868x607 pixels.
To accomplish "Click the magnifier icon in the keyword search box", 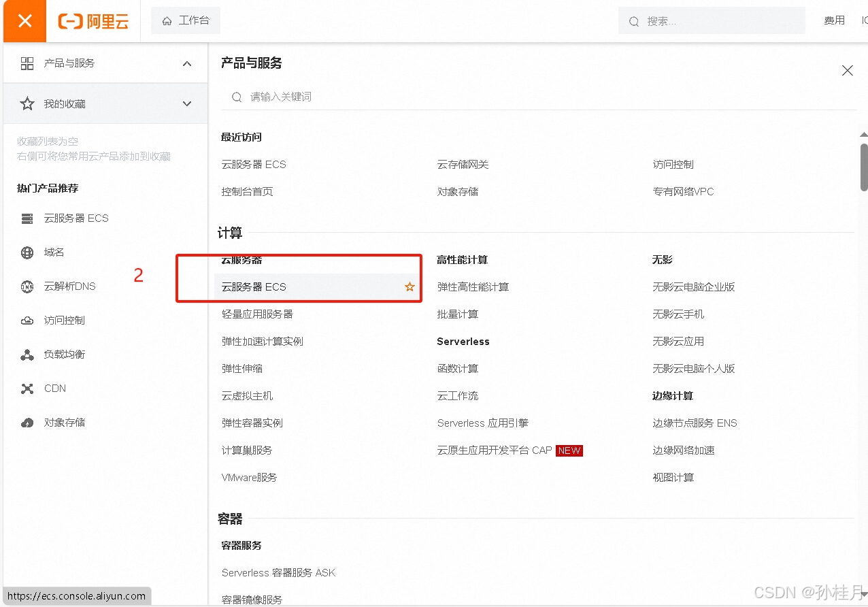I will click(x=237, y=97).
